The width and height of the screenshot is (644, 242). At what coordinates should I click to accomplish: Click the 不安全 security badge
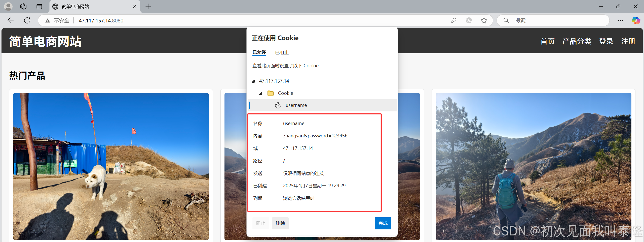pos(57,20)
